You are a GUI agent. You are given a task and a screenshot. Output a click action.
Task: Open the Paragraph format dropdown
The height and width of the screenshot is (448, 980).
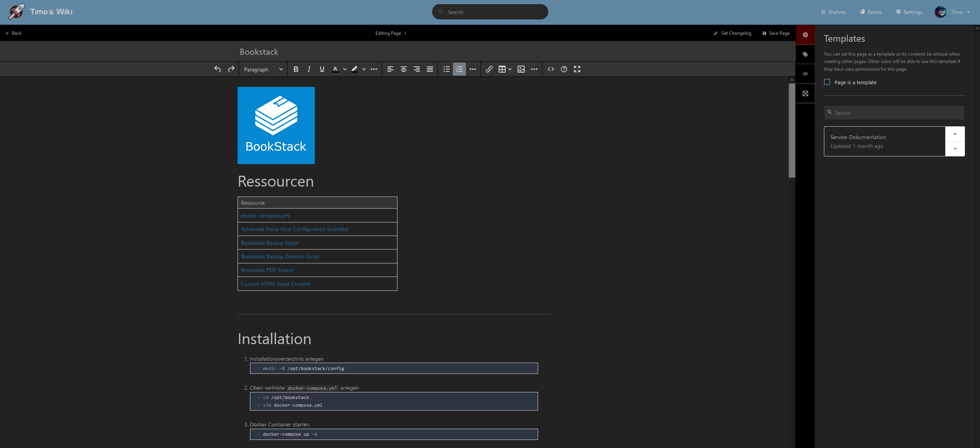coord(263,70)
